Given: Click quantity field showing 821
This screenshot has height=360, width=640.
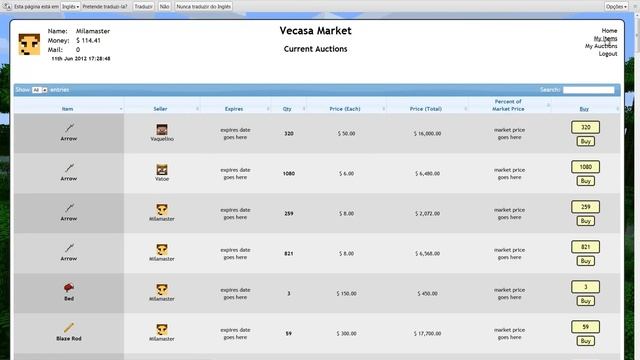Looking at the screenshot, I should 585,247.
